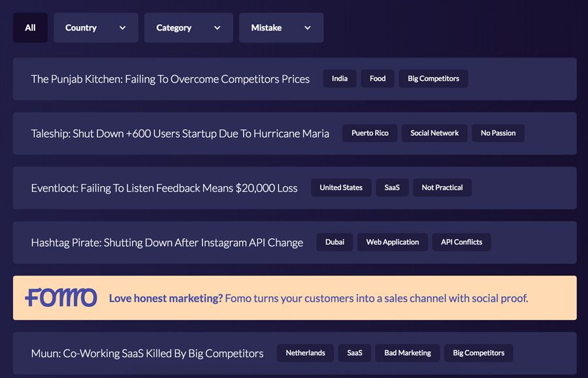Click the Not Practical tag
588x378 pixels.
pyautogui.click(x=442, y=187)
